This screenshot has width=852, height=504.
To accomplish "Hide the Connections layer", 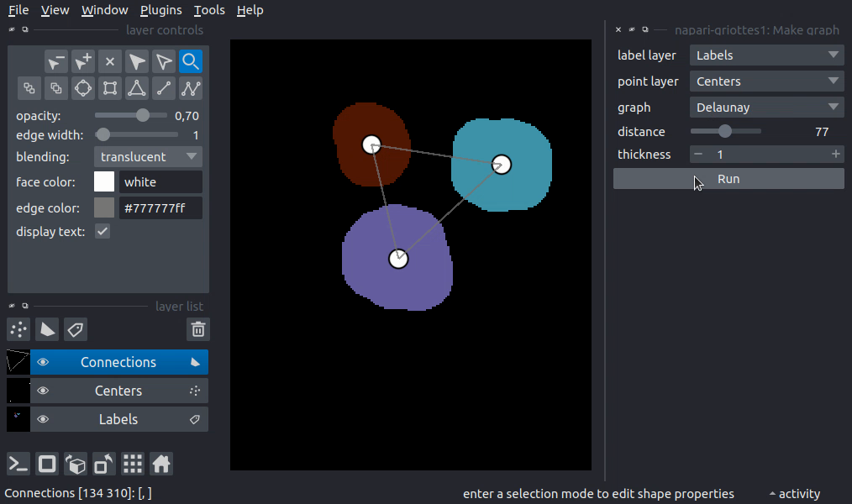I will (43, 362).
